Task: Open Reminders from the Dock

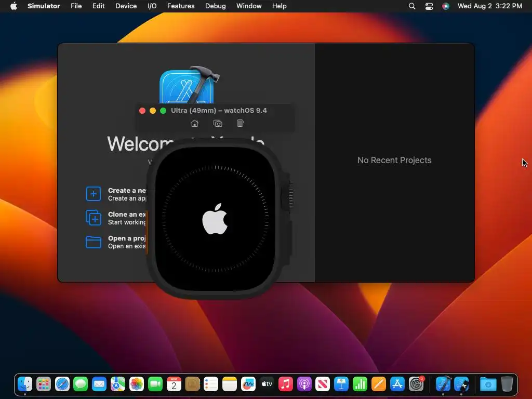Action: coord(211,384)
